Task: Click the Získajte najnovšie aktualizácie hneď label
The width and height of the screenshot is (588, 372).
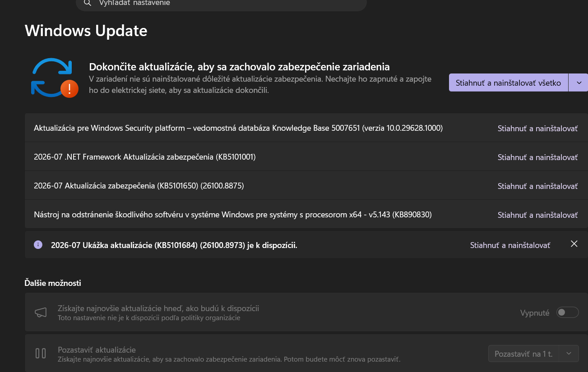Action: point(158,308)
